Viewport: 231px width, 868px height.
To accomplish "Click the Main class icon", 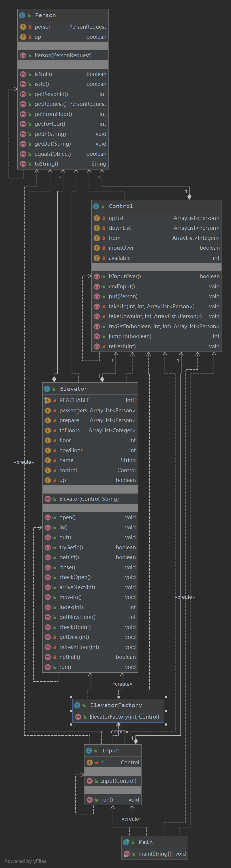I will click(x=126, y=842).
